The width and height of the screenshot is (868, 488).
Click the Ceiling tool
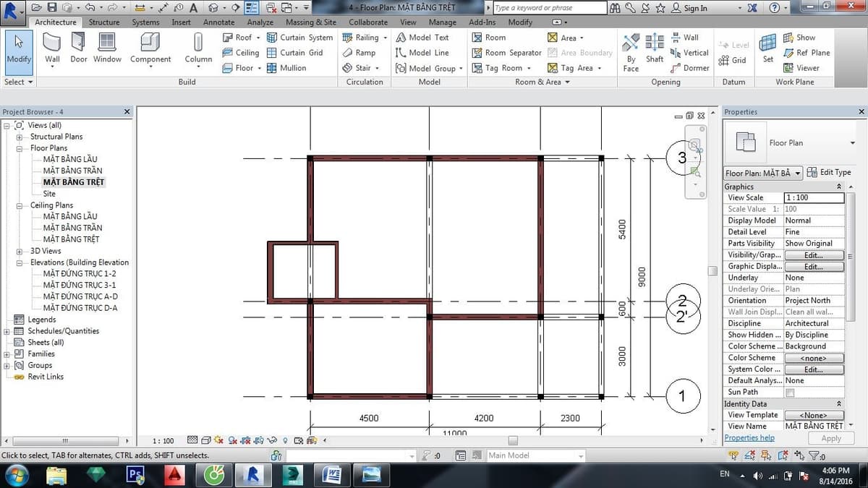[x=239, y=53]
